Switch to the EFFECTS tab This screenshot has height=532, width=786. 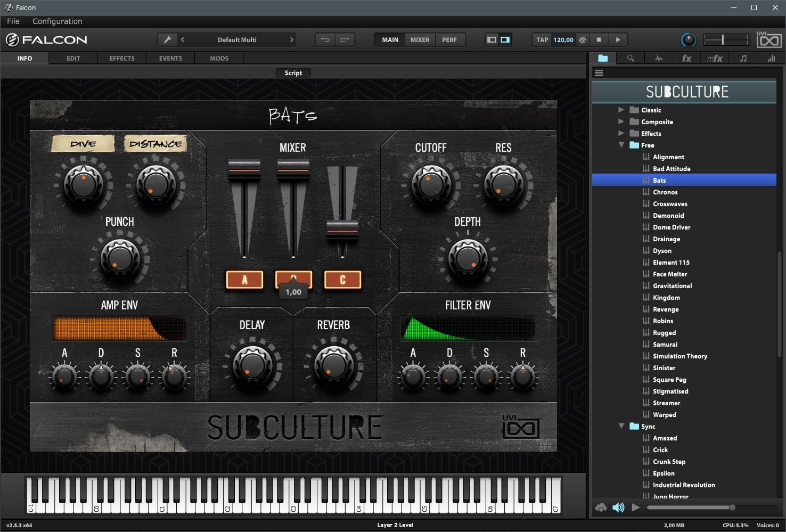pyautogui.click(x=122, y=59)
